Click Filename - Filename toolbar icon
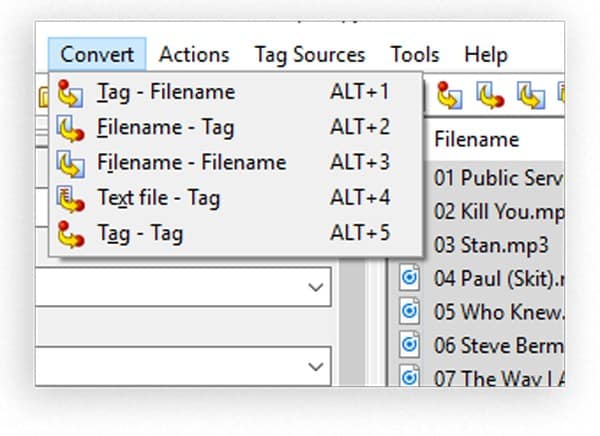 tap(531, 96)
